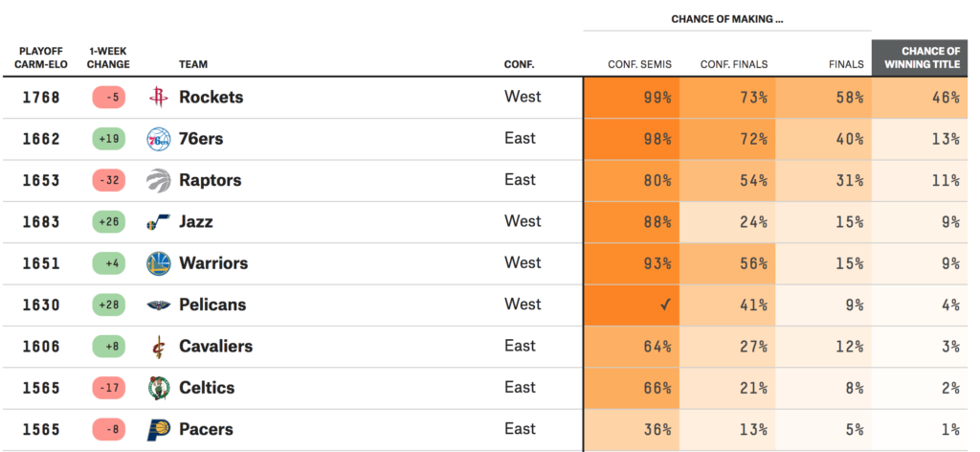Viewport: 980px width, 452px height.
Task: Click the Rockets -5 weekly change badge
Action: coord(110,97)
